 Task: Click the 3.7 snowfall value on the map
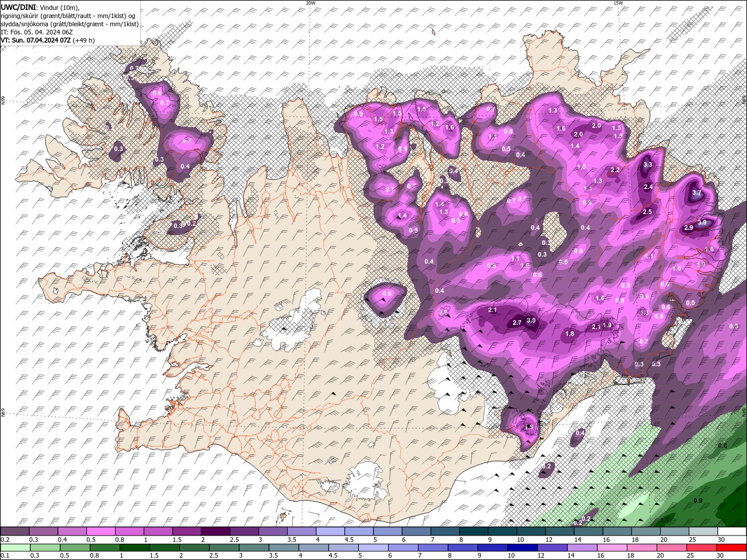[x=697, y=193]
